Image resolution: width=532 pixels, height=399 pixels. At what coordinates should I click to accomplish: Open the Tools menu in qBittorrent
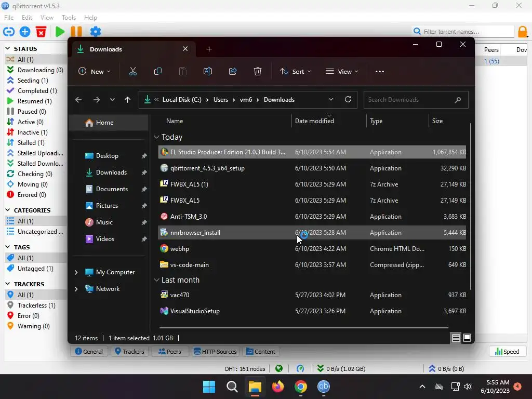[69, 18]
